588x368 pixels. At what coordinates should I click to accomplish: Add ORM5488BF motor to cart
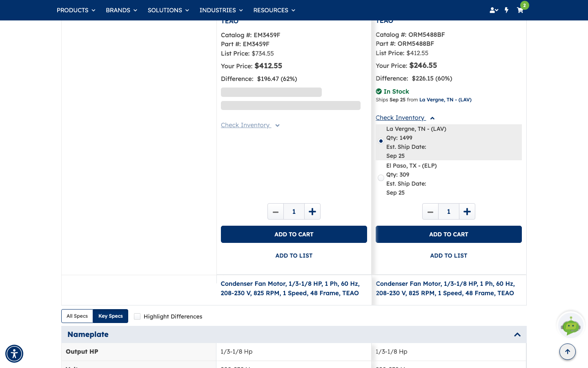449,234
